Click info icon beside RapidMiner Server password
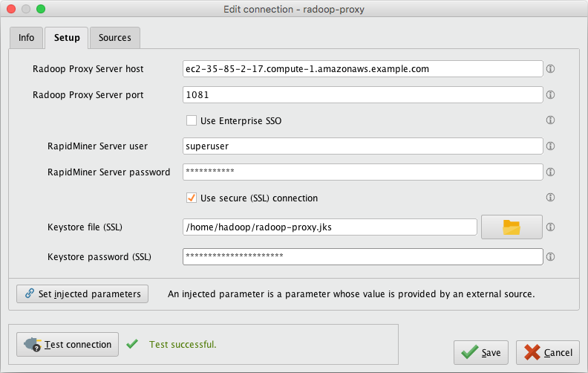 tap(551, 172)
